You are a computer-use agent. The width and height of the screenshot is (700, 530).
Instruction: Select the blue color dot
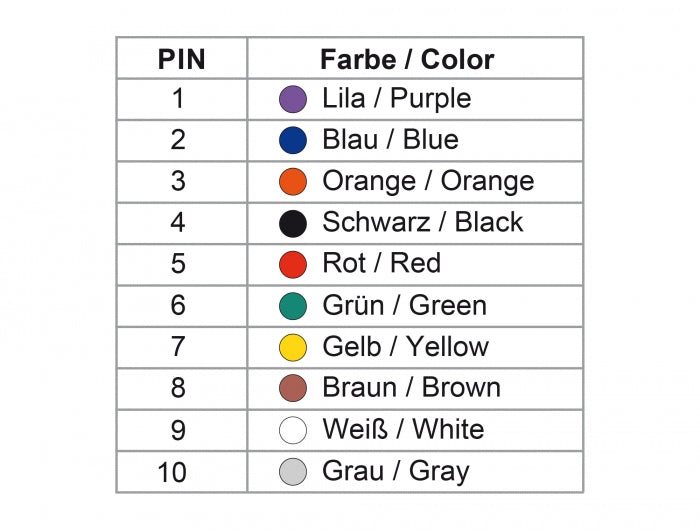click(x=292, y=140)
